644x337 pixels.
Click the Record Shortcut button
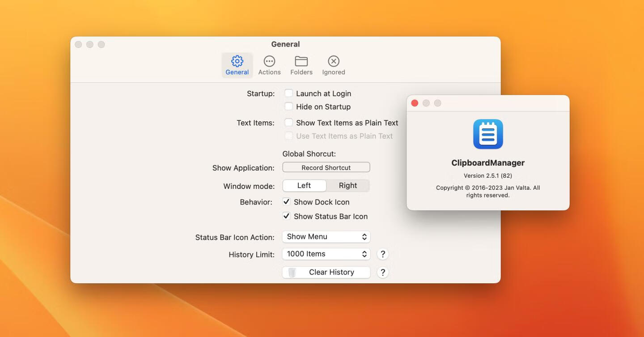pyautogui.click(x=326, y=167)
